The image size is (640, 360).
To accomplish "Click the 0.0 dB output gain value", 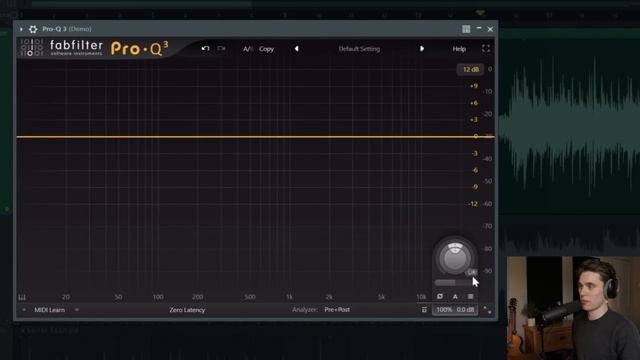I will (465, 310).
